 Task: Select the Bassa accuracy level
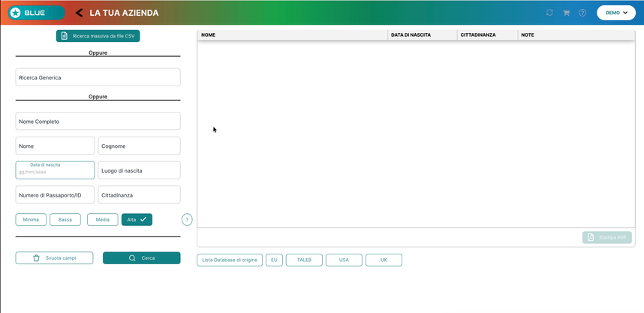65,220
